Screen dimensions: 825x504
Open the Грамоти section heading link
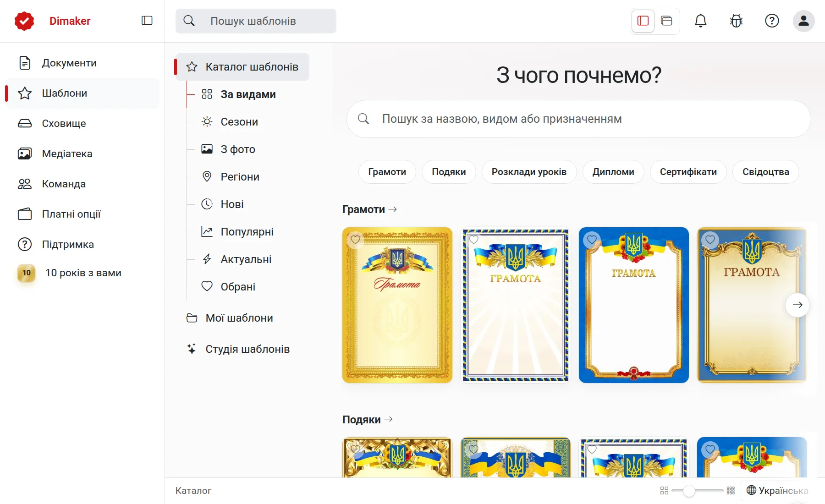[369, 209]
